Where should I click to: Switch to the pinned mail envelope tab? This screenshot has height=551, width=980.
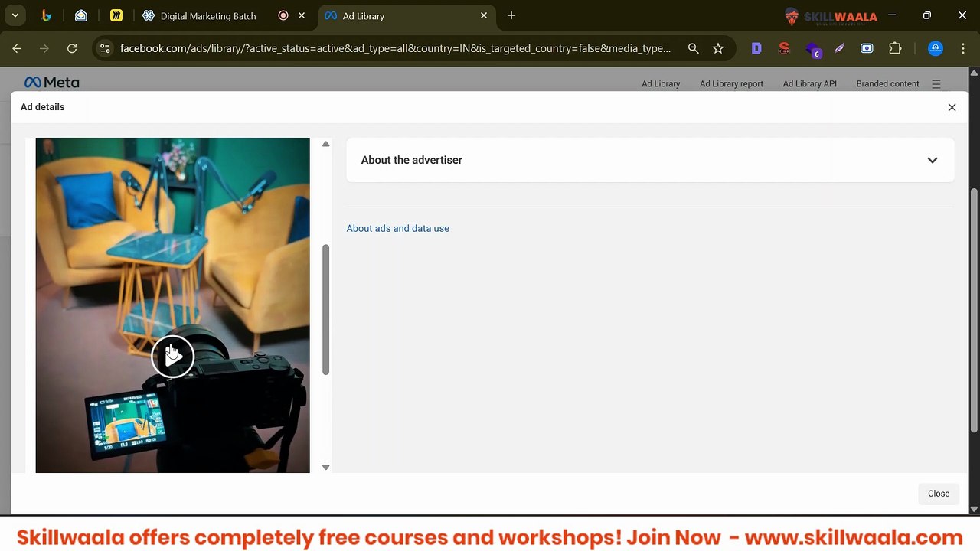click(x=81, y=15)
